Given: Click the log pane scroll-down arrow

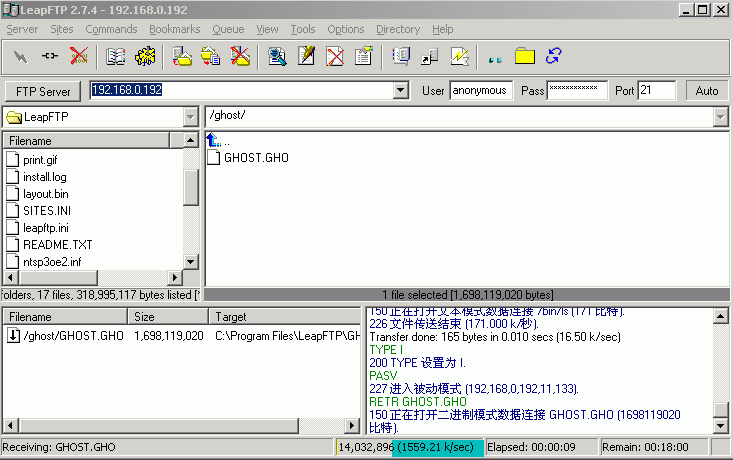Looking at the screenshot, I should click(x=720, y=426).
